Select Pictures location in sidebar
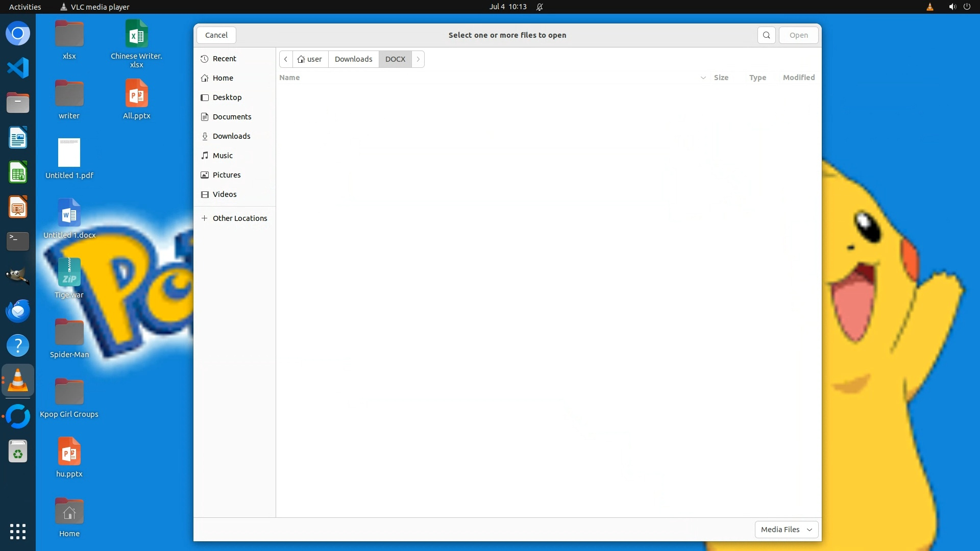The image size is (980, 551). (x=227, y=175)
